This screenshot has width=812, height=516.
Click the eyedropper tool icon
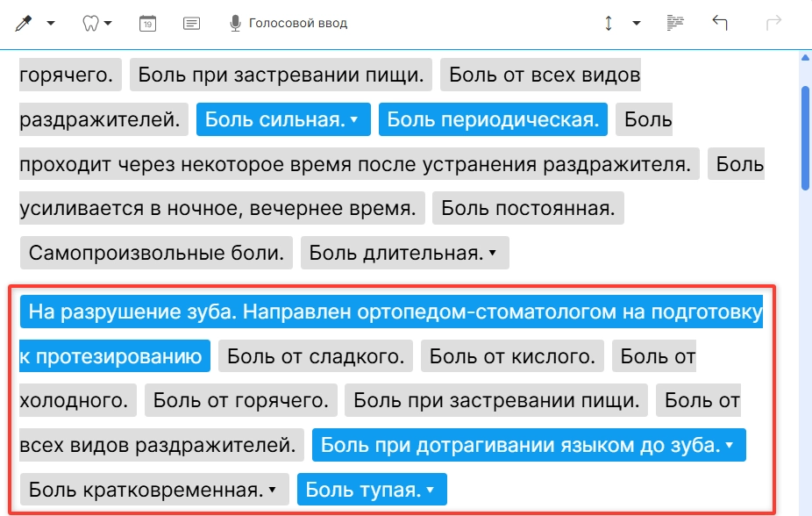(24, 24)
